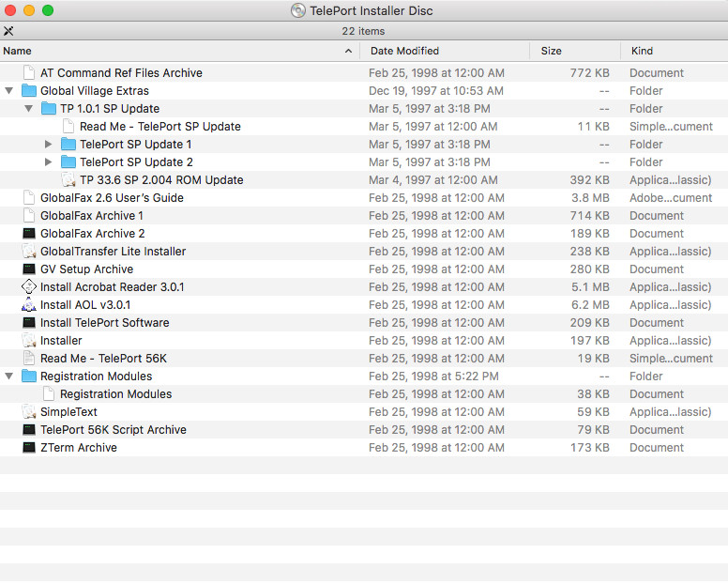The height and width of the screenshot is (584, 728).
Task: Click the 'TelePort Installer Disc' window title
Action: tap(372, 10)
